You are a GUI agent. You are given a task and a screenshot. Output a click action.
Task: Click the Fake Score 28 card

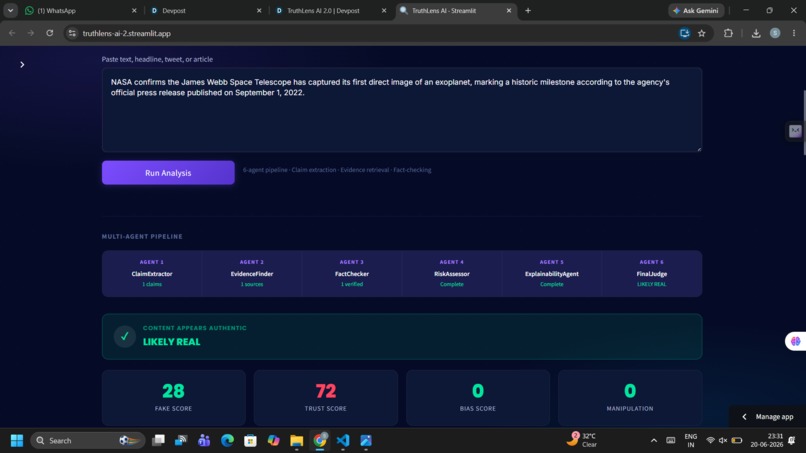(174, 397)
